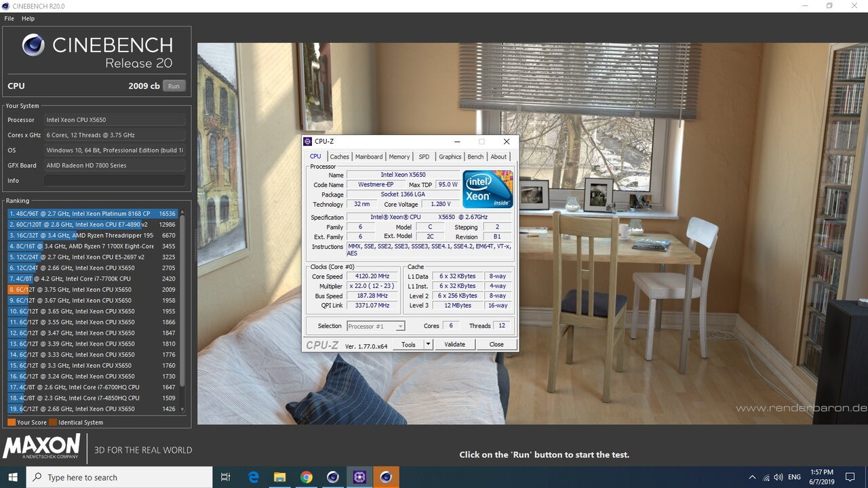Expand the Tools dropdown arrow in CPU-Z

[x=428, y=344]
